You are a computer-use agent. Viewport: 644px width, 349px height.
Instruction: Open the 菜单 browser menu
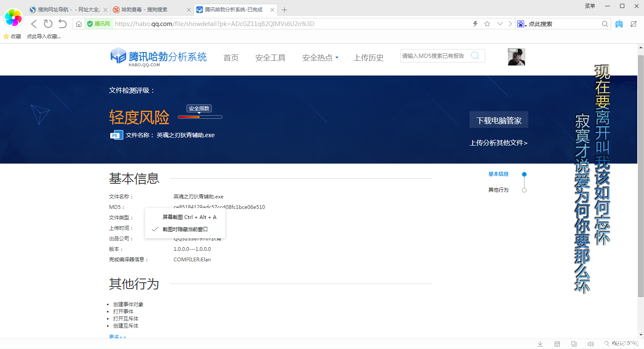point(590,6)
